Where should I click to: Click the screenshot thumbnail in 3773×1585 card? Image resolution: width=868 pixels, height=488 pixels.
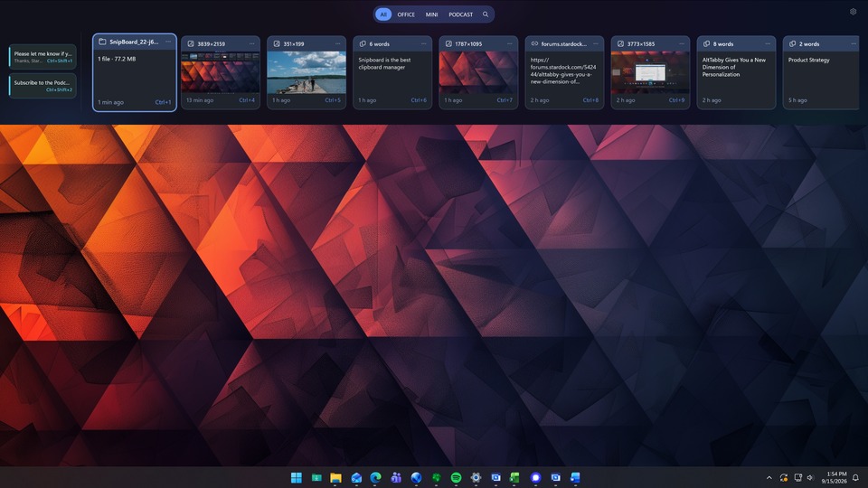pyautogui.click(x=650, y=72)
